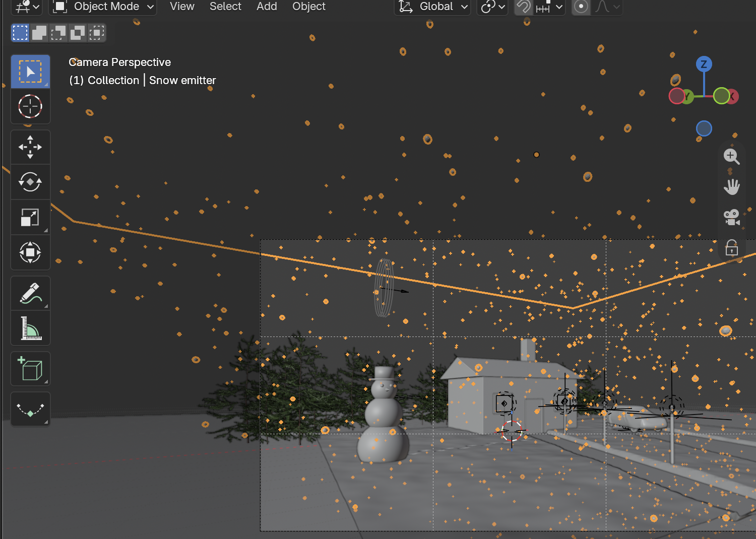Toggle snapping magnet button
Image resolution: width=756 pixels, height=539 pixels.
click(x=524, y=7)
